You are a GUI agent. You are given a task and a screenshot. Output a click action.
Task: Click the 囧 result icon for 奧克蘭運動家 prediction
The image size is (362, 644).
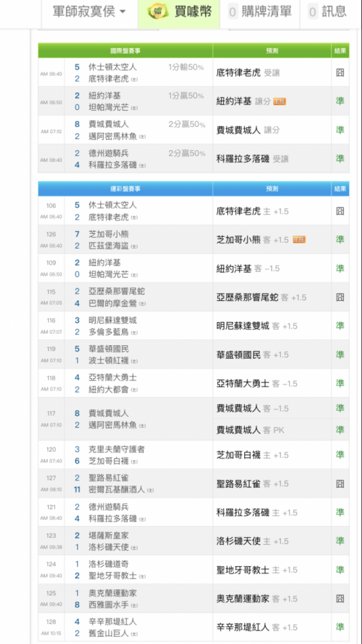[x=340, y=598]
